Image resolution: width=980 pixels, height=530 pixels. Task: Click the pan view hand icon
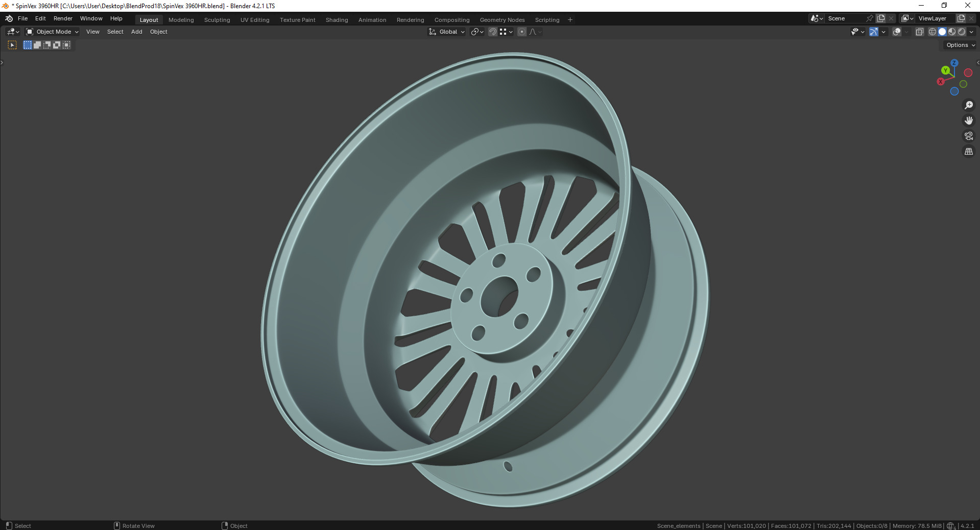click(x=969, y=121)
